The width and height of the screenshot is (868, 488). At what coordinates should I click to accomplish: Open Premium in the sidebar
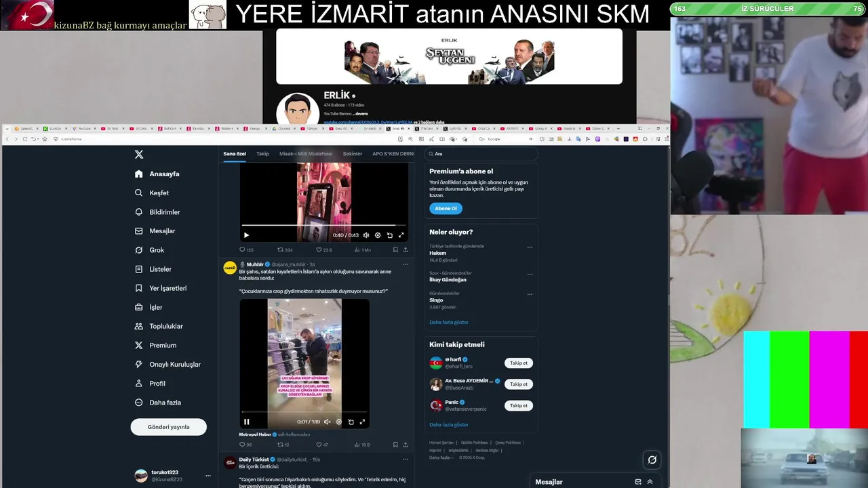click(x=155, y=345)
